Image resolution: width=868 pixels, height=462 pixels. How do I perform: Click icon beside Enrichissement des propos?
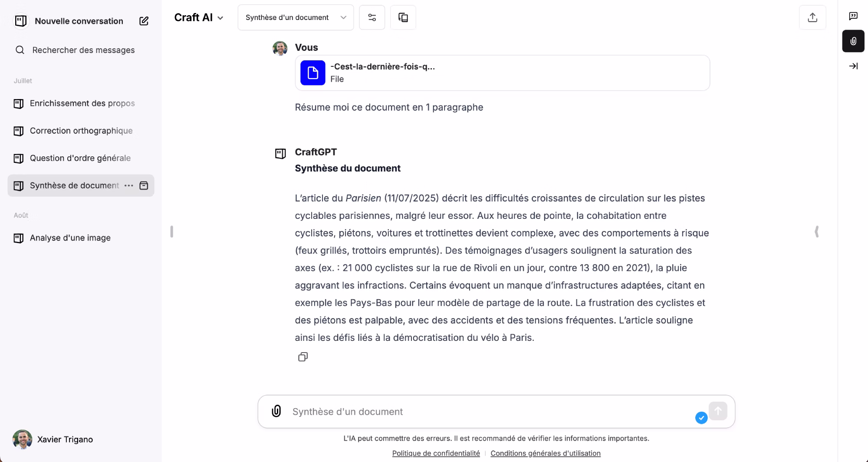[19, 103]
